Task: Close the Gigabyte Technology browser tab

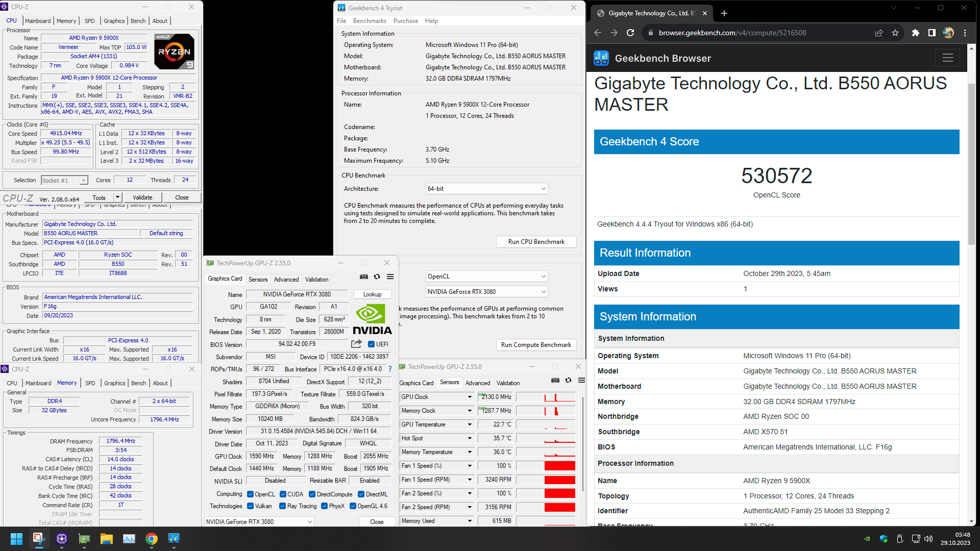Action: coord(705,13)
